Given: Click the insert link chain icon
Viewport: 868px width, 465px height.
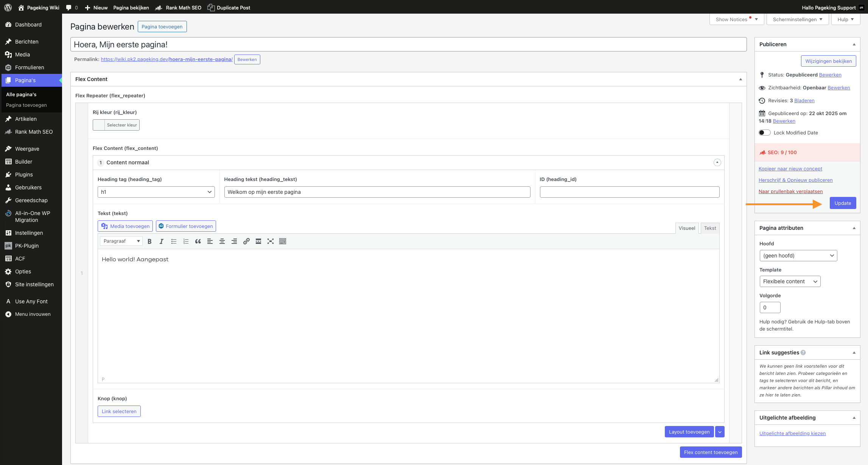Looking at the screenshot, I should (x=246, y=241).
